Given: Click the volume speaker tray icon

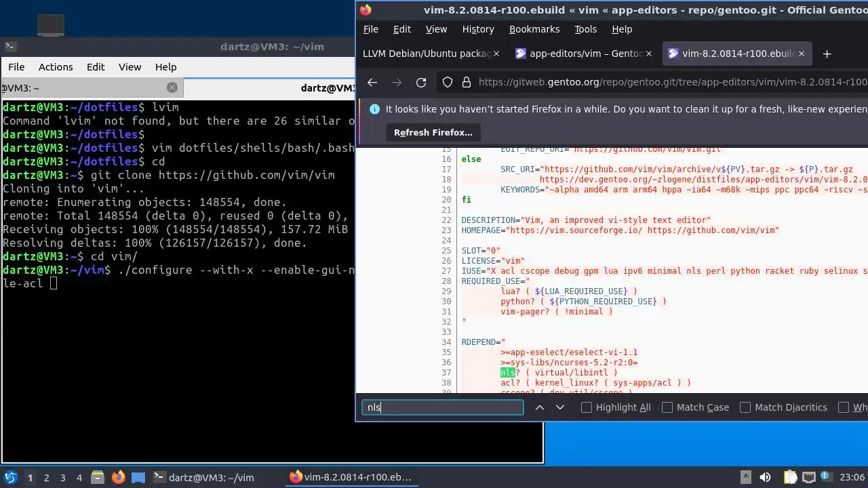Looking at the screenshot, I should click(765, 477).
